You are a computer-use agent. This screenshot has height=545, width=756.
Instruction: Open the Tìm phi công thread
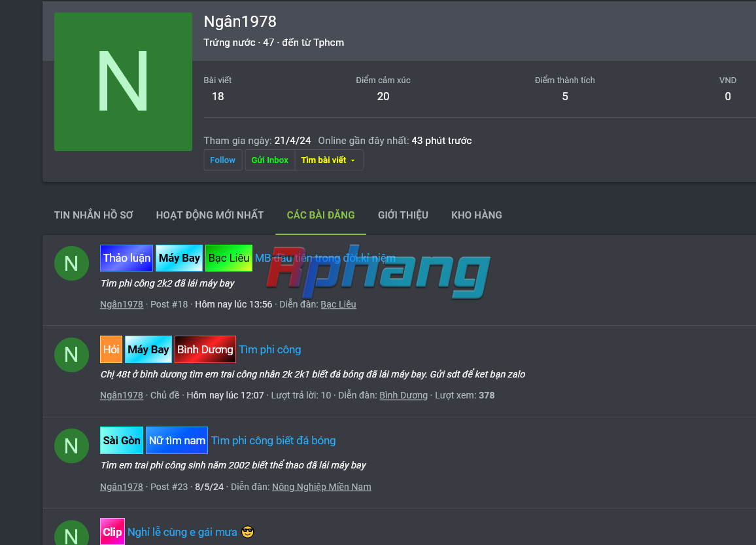pyautogui.click(x=270, y=349)
